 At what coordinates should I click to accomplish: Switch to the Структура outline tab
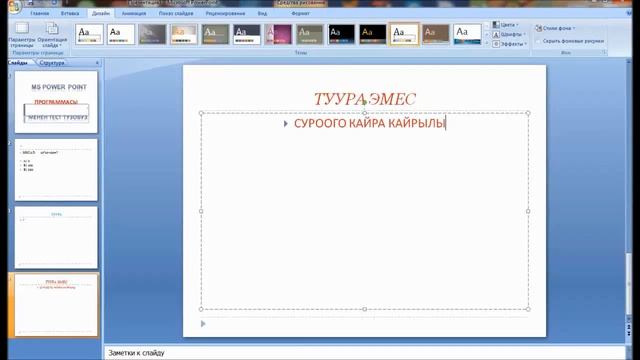[52, 63]
